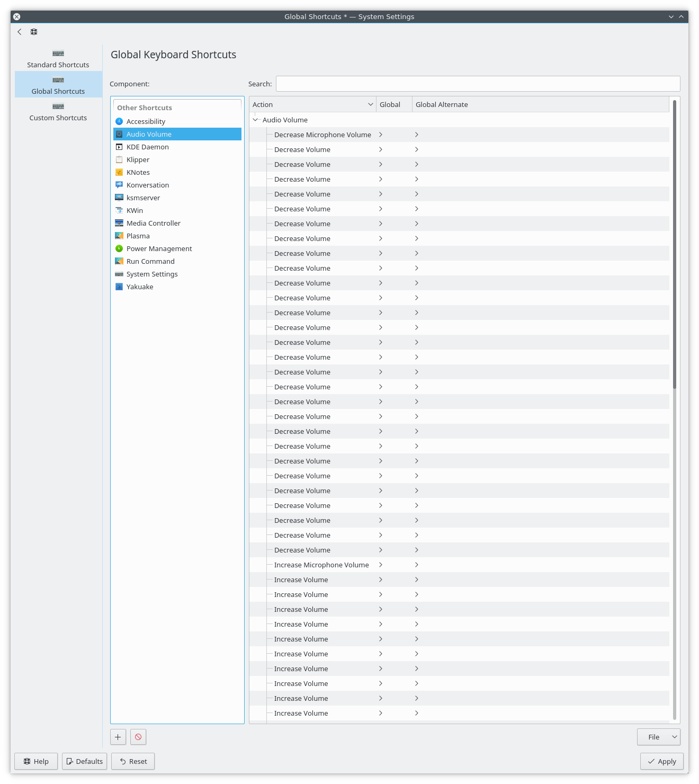Click the Accessibility component icon
This screenshot has height=784, width=699.
119,121
